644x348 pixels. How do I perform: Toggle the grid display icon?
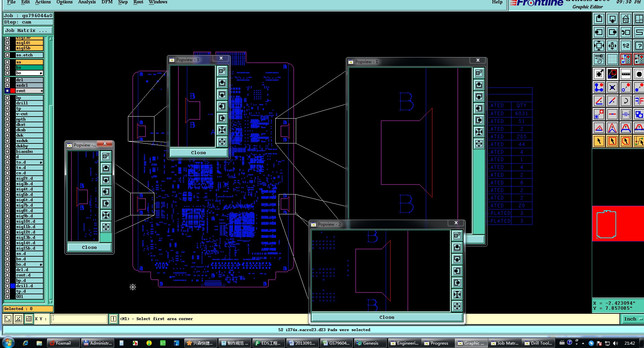tap(612, 59)
